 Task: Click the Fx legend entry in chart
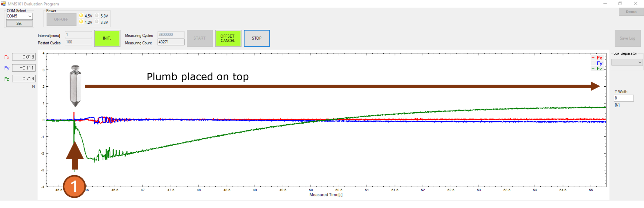point(597,58)
